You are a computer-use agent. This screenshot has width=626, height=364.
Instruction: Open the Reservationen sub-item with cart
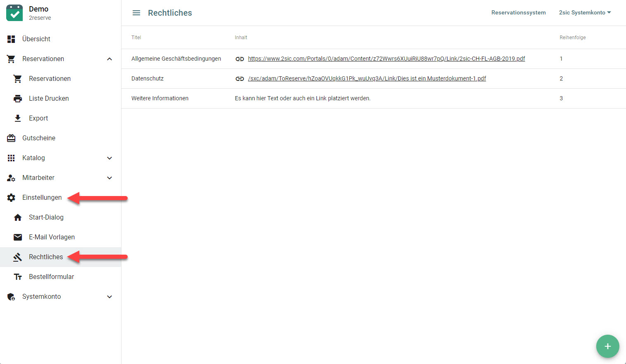[x=50, y=79]
